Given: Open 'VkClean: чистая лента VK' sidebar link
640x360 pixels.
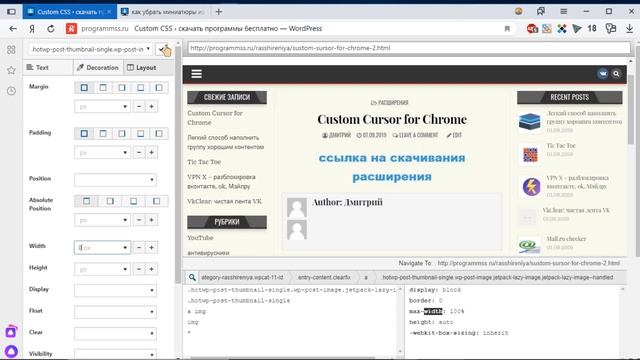Looking at the screenshot, I should 224,201.
